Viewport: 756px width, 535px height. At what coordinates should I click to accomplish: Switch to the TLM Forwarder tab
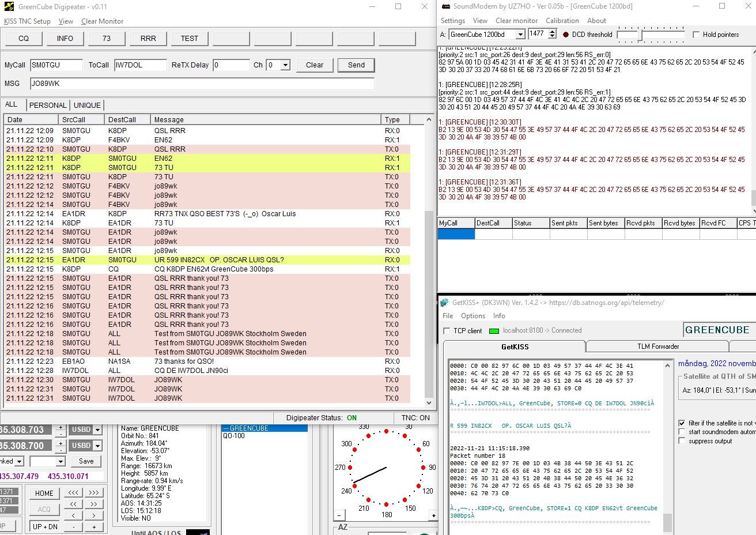click(656, 346)
